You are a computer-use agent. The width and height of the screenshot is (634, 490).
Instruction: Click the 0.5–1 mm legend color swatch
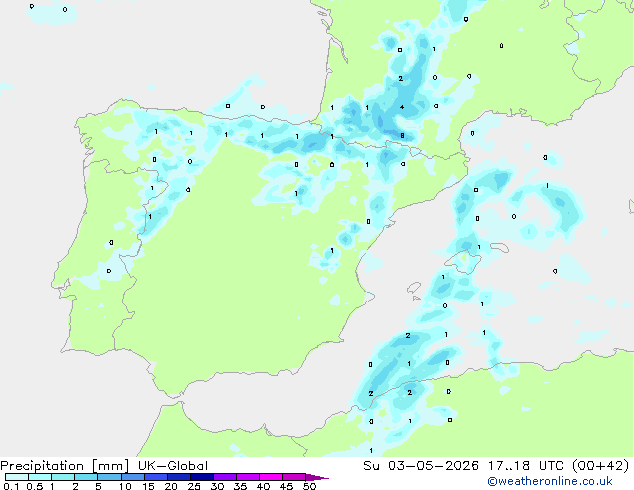40,477
